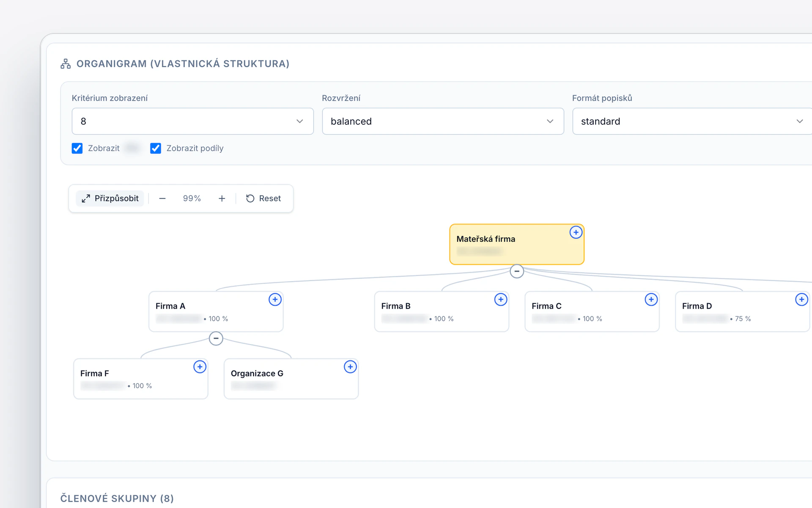Click the plus icon on Mateřská firma card
Viewport: 812px width, 508px height.
click(x=576, y=232)
